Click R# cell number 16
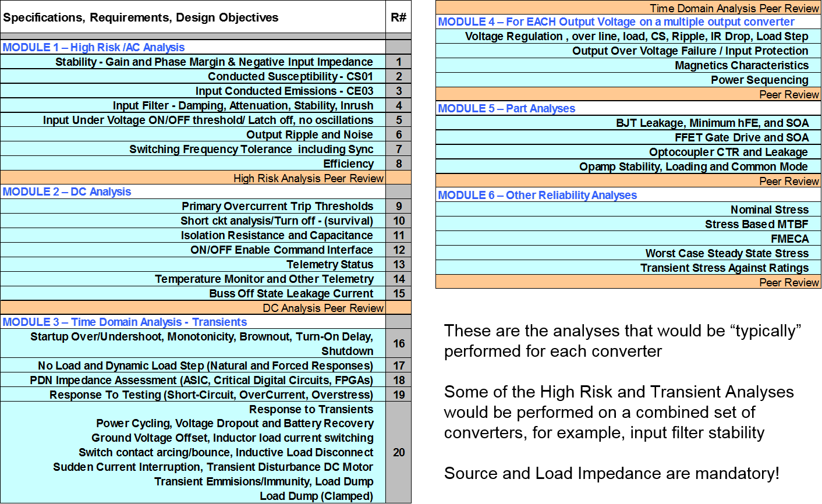Screen dimensions: 822x504 [x=399, y=343]
